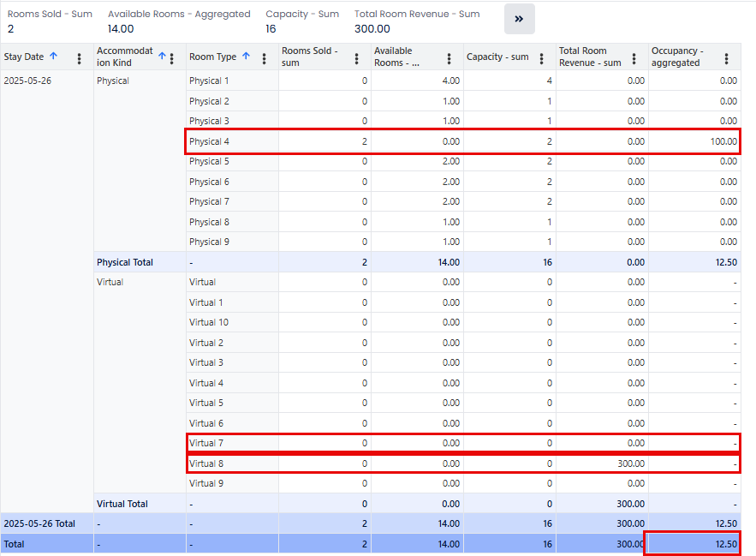Screen dimensions: 756x556
Task: Click the Stay Date sort arrow
Action: (53, 57)
